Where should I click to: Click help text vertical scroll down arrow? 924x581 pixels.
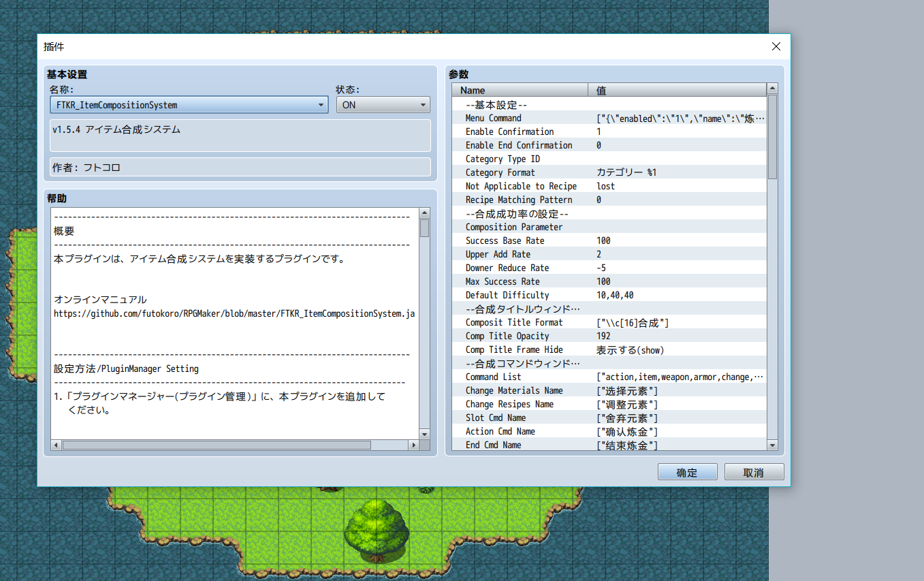(x=424, y=434)
